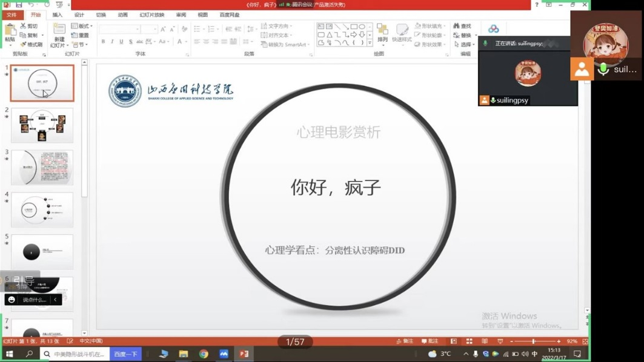Click the Cut (剪切) scissors icon
644x362 pixels.
coord(24,26)
